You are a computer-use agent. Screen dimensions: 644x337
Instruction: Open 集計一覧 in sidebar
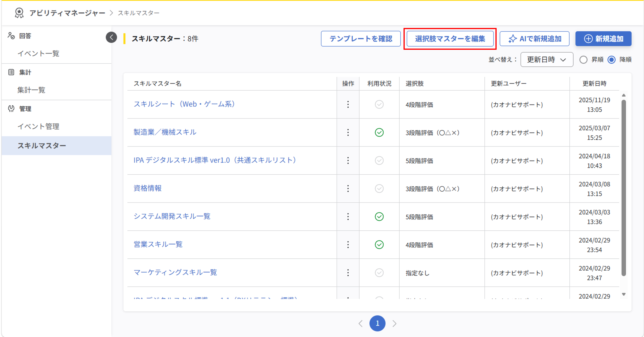point(31,90)
